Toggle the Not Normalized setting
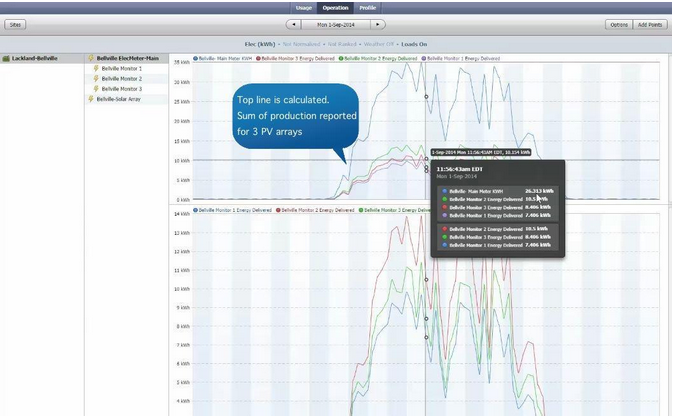Screen dimensions: 673x417 301,44
